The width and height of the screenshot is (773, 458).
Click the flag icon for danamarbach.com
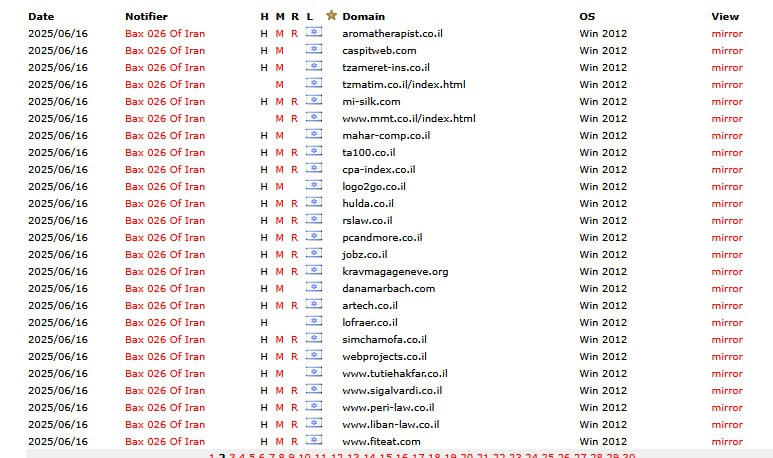tap(314, 287)
